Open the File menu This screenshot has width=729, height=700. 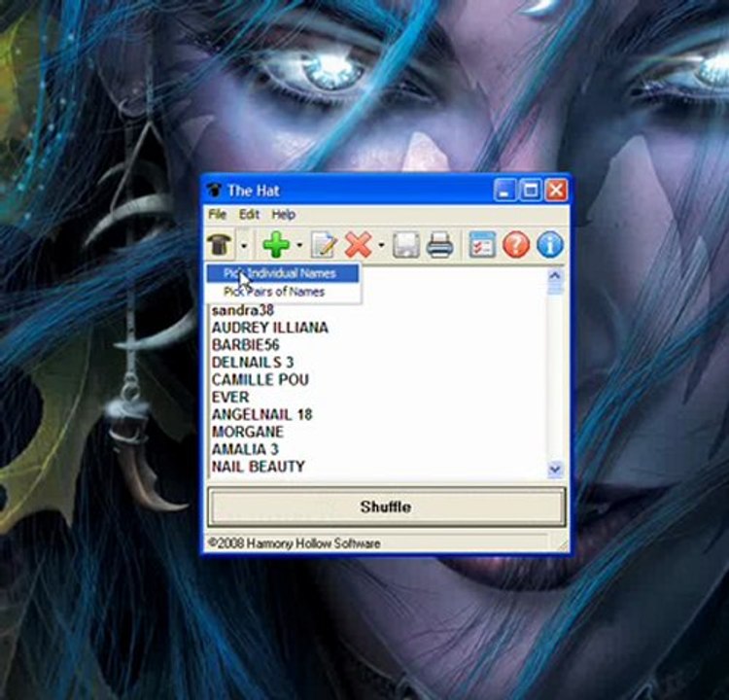coord(217,215)
